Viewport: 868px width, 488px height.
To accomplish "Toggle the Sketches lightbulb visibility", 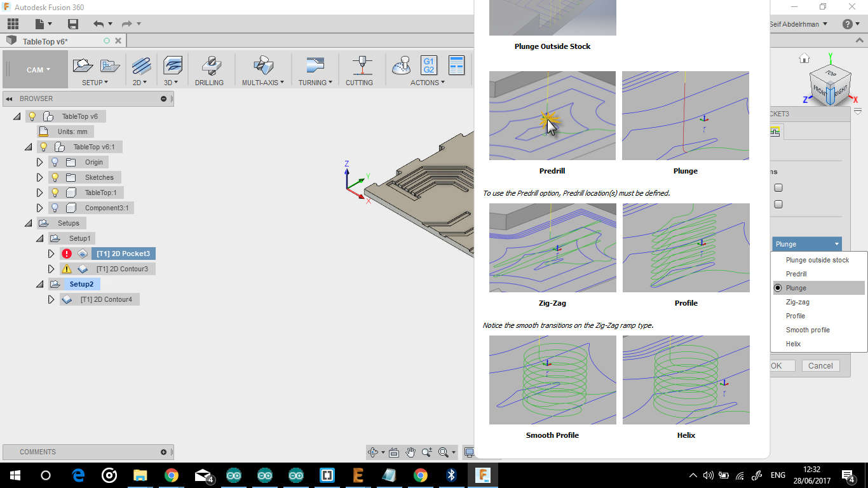I will tap(55, 177).
